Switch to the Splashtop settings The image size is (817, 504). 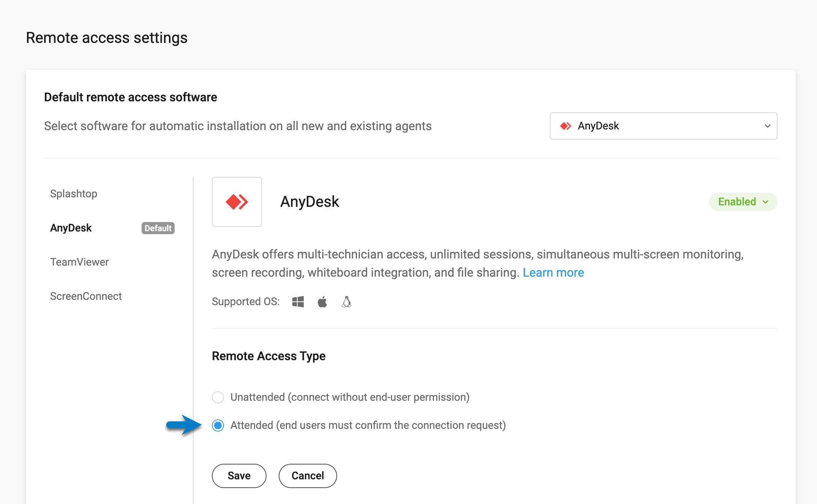point(73,194)
